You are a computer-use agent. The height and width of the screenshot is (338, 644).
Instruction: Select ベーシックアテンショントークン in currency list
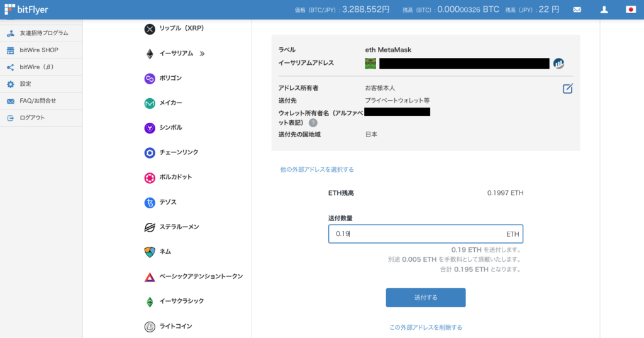(x=201, y=276)
